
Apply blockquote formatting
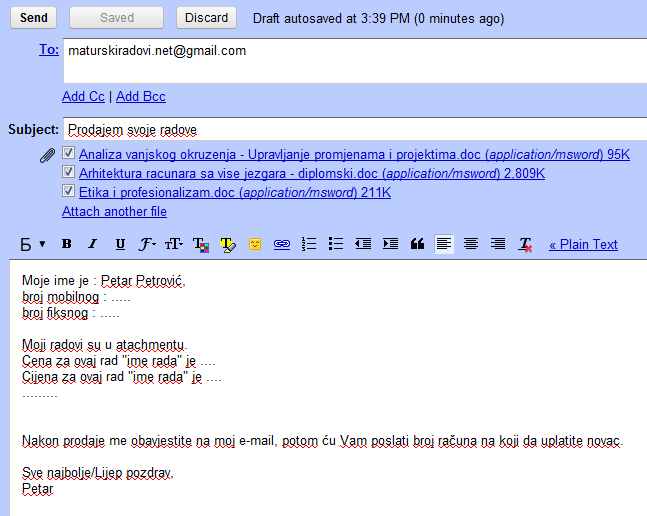417,244
